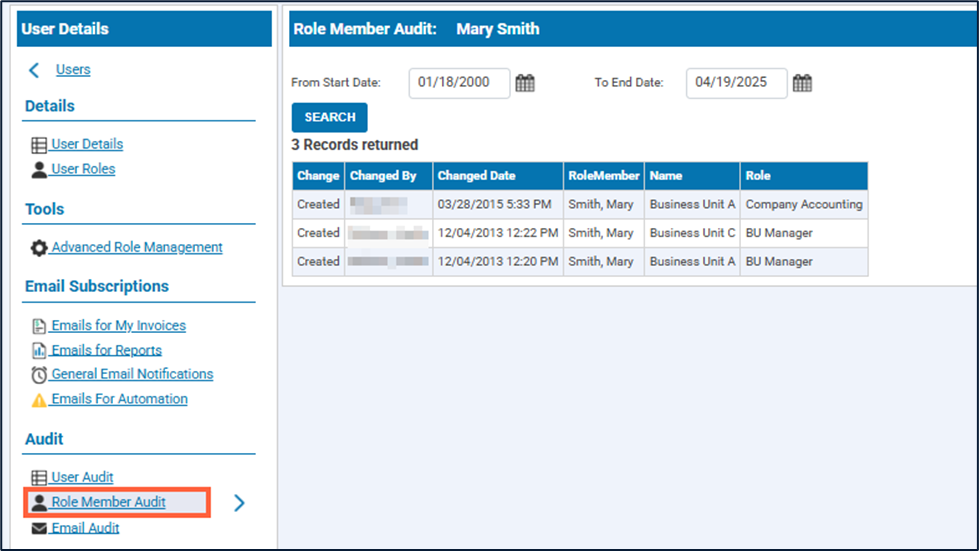
Task: Click the 'Business Unit C' name cell
Action: (692, 233)
